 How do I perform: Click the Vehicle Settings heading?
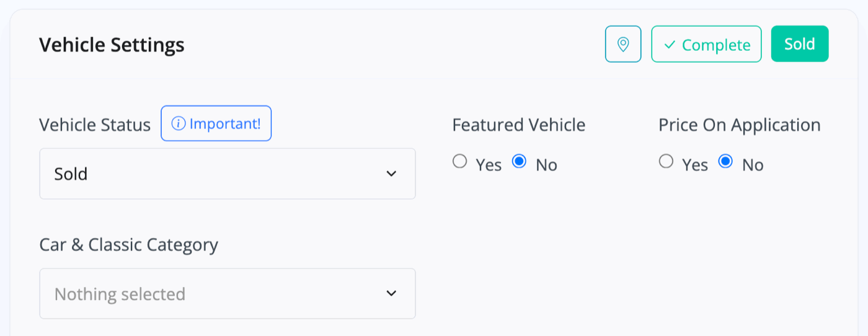pos(112,45)
